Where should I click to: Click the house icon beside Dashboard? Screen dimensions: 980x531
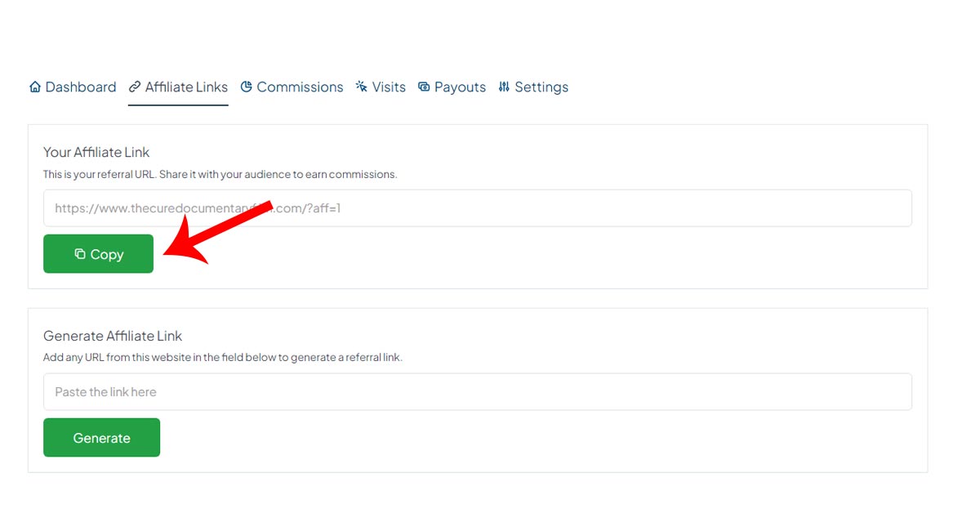coord(35,87)
